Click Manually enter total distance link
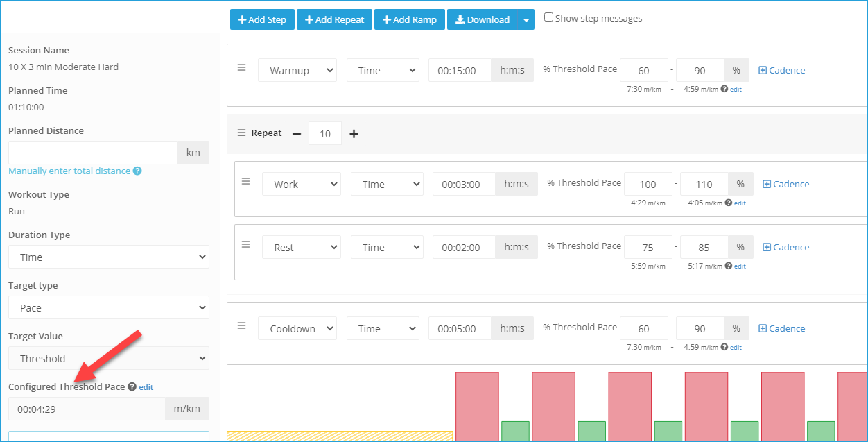This screenshot has height=442, width=868. point(69,171)
